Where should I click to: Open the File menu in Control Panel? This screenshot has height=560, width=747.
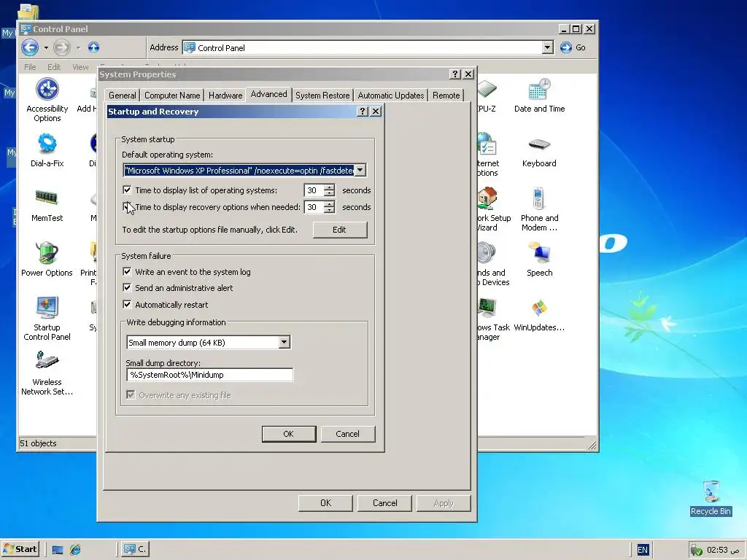30,67
